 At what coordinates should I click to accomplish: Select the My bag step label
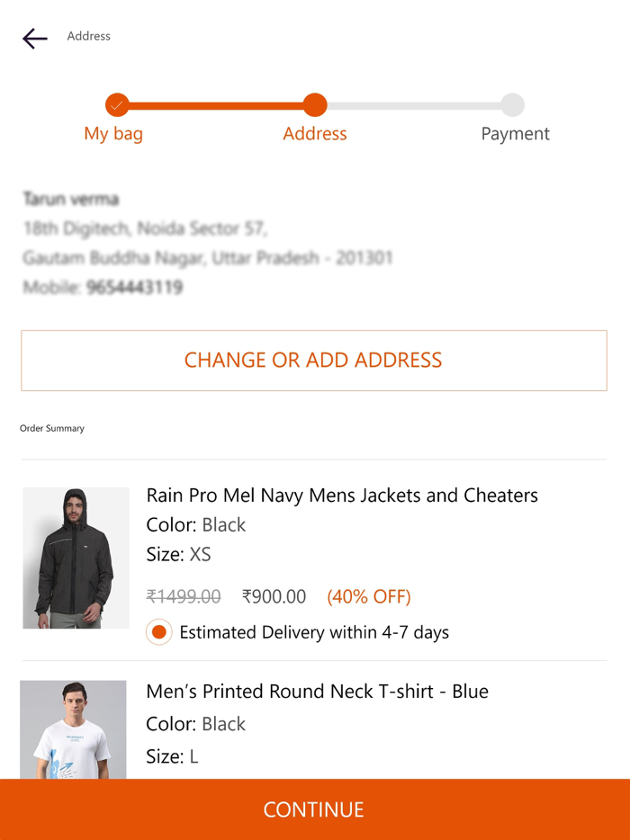[112, 133]
